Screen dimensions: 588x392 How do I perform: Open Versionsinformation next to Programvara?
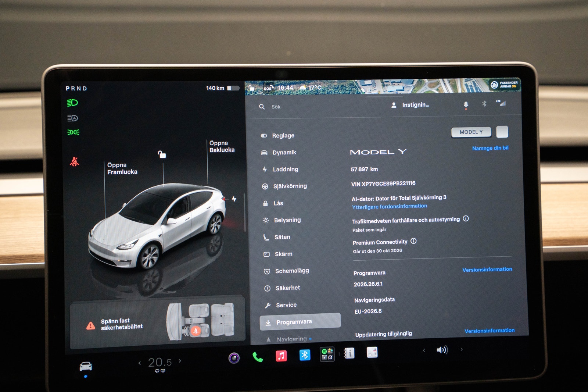[487, 270]
